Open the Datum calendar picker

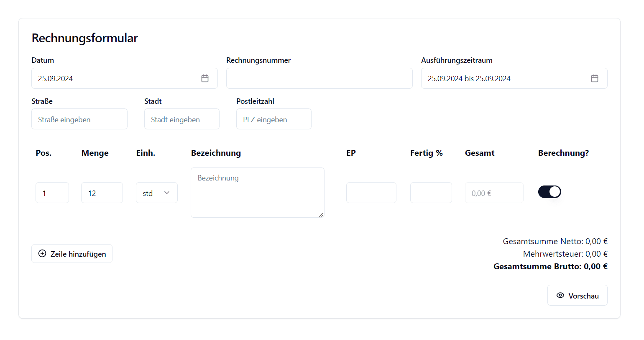[204, 78]
